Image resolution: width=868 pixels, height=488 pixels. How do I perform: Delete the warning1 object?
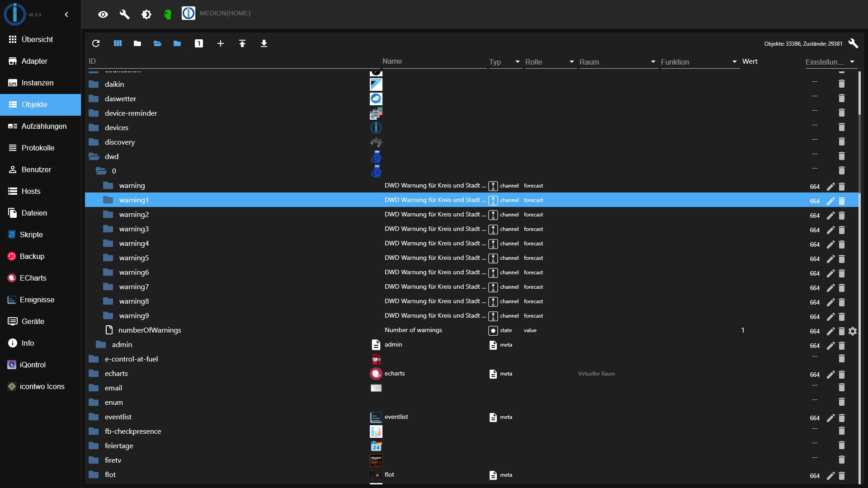click(842, 201)
